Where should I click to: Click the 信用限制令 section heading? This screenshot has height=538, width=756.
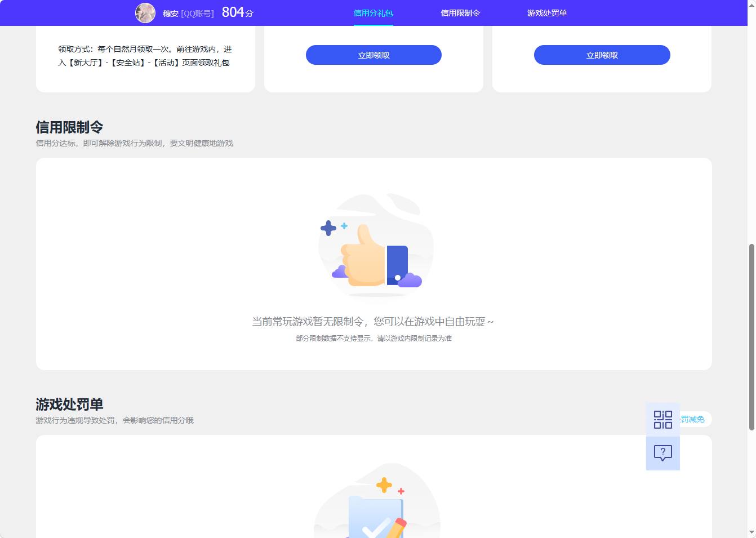click(69, 127)
